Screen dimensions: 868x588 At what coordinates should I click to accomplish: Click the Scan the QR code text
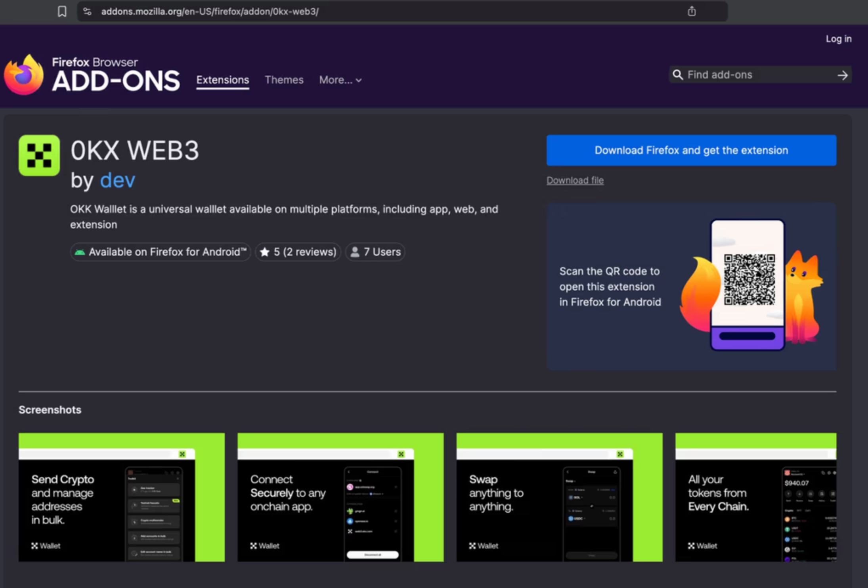click(x=610, y=286)
